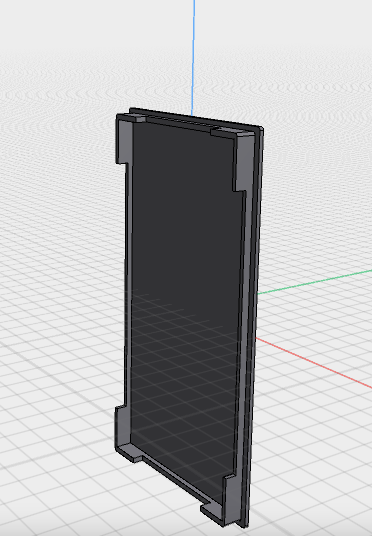Image resolution: width=372 pixels, height=536 pixels.
Task: Click the blue vertical axis line
Action: click(193, 57)
